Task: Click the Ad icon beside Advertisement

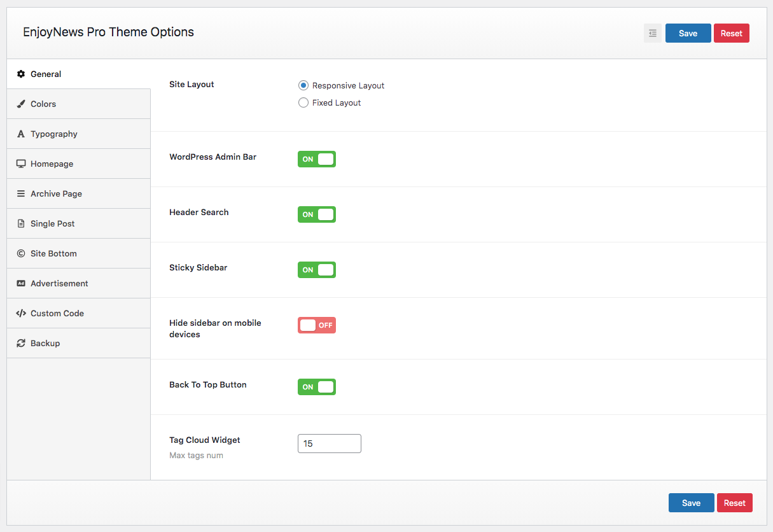Action: [x=21, y=283]
